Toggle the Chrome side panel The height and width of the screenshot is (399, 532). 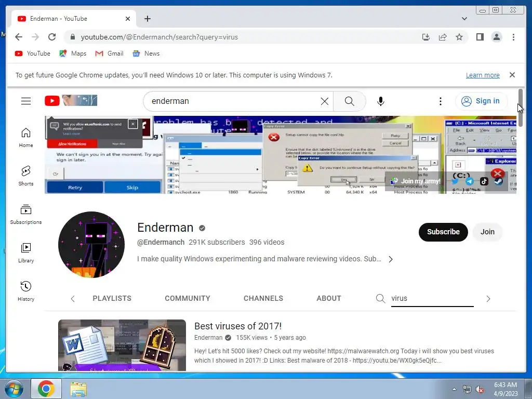tap(480, 37)
